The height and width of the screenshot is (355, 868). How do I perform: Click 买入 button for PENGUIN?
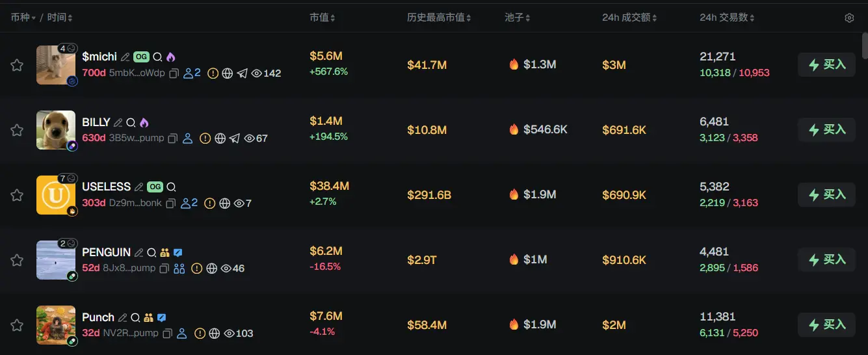pyautogui.click(x=826, y=260)
